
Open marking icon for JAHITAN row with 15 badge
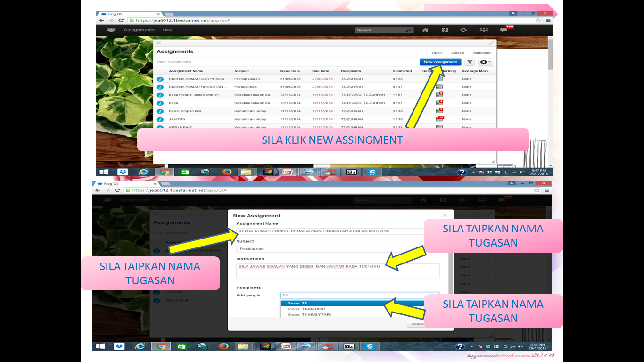tap(440, 119)
